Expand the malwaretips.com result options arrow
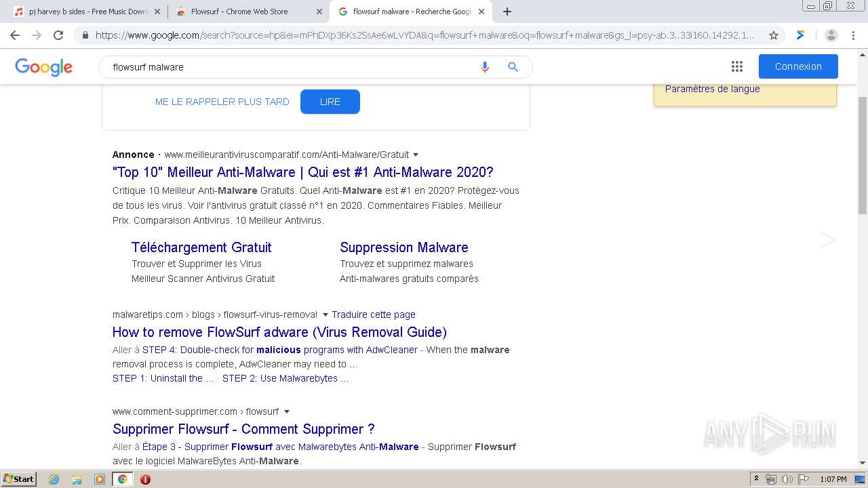 (325, 314)
